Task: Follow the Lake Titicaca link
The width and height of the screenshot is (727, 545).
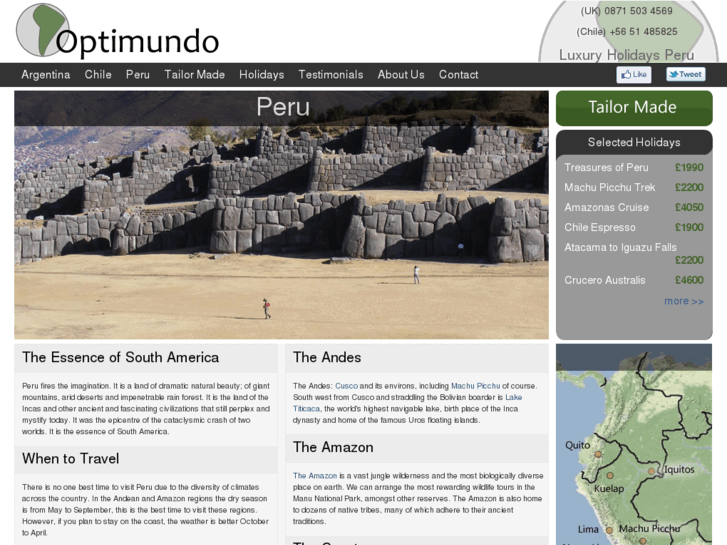Action: (513, 397)
